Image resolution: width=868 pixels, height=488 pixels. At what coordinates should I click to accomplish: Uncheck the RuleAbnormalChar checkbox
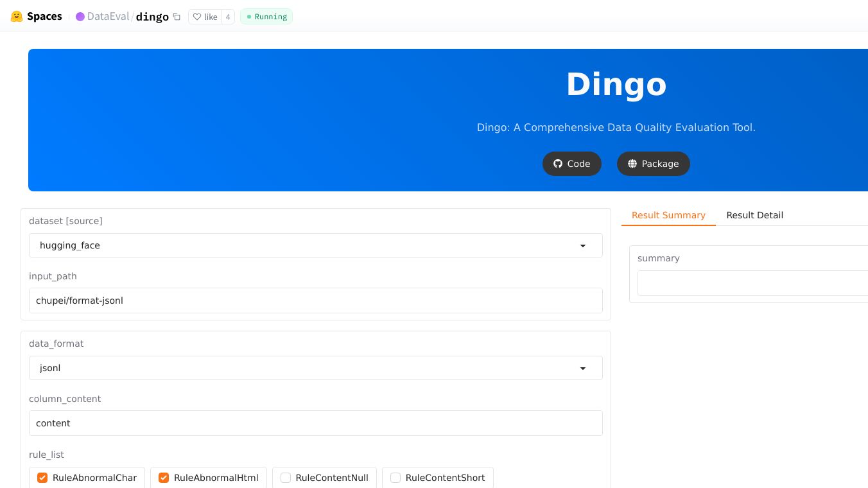coord(42,478)
